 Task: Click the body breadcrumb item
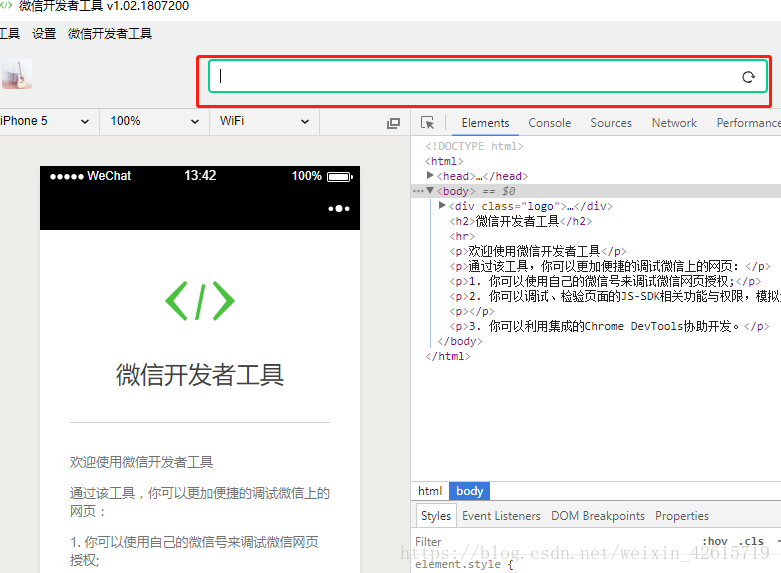(x=470, y=491)
